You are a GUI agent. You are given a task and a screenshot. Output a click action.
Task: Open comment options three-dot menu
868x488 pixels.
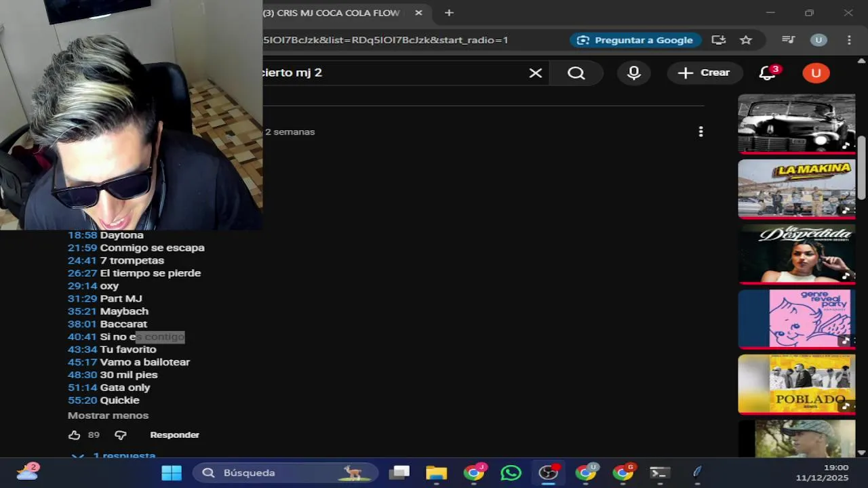click(701, 131)
